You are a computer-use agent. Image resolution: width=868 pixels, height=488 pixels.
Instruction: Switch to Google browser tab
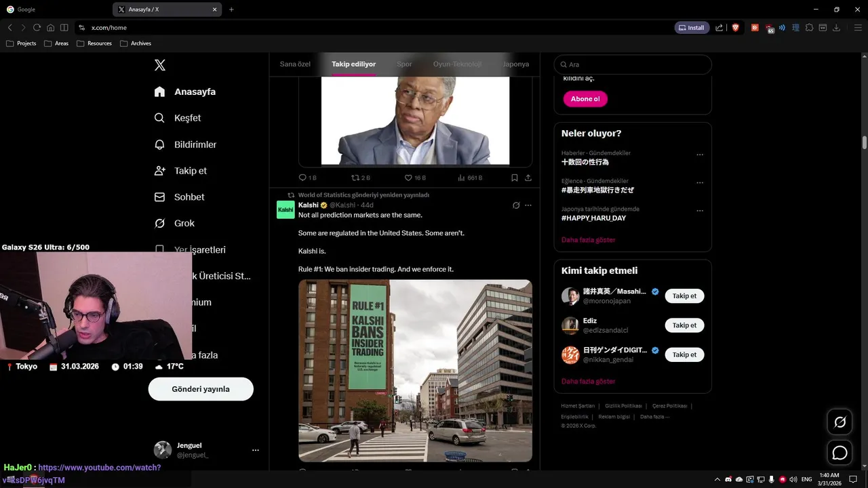click(x=54, y=9)
